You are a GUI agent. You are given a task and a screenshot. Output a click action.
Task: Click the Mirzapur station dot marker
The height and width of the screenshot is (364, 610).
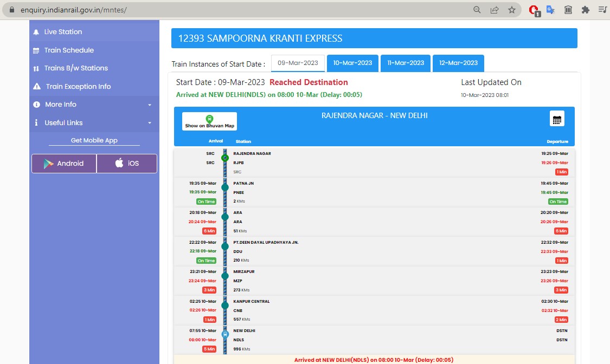(x=225, y=276)
